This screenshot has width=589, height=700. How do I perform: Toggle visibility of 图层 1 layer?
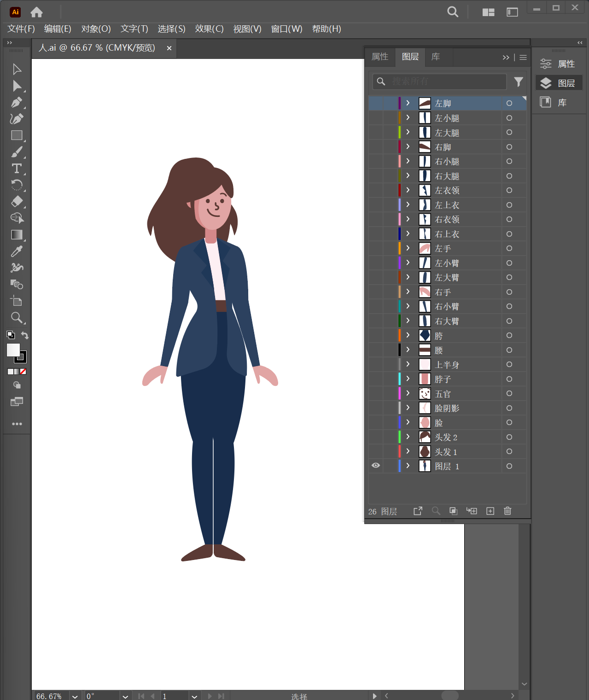[x=376, y=466]
